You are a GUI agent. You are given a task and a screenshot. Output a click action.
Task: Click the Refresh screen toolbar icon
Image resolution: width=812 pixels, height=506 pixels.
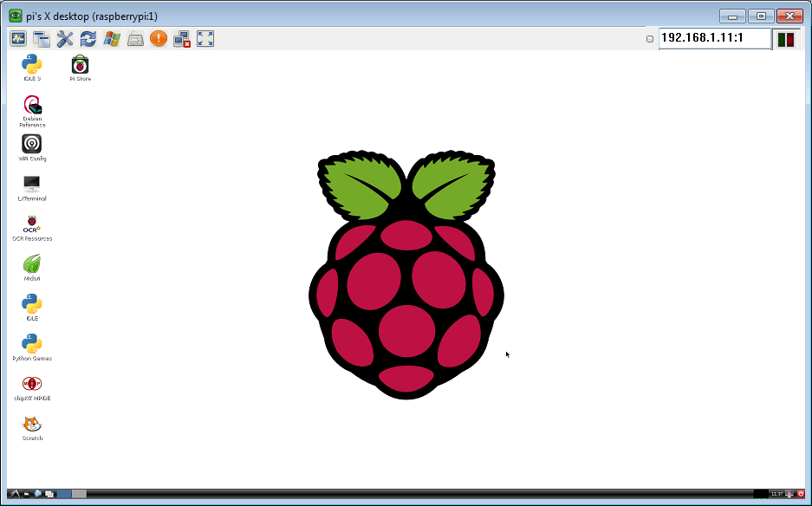point(88,38)
